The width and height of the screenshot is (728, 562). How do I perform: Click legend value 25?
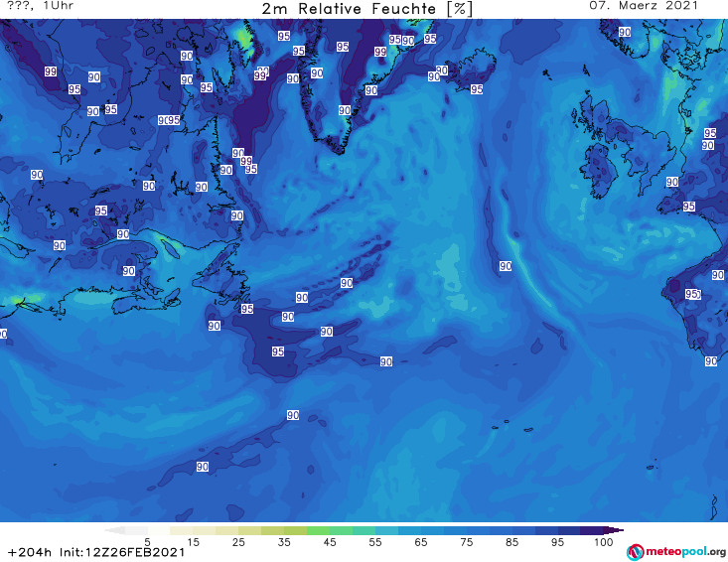(238, 542)
